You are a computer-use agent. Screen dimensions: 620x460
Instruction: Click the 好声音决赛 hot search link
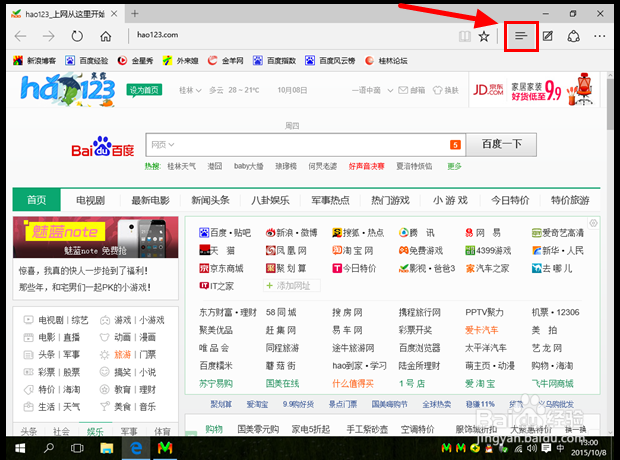point(366,166)
